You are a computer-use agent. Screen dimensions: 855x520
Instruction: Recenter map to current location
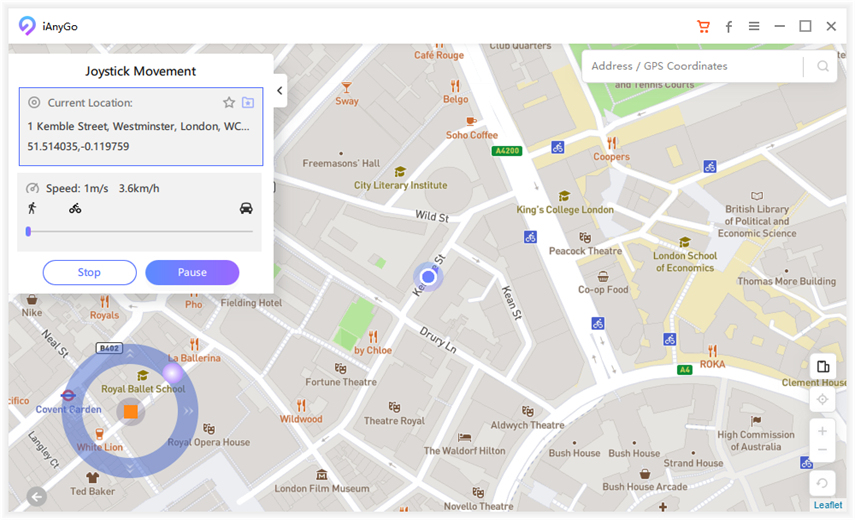[x=822, y=400]
